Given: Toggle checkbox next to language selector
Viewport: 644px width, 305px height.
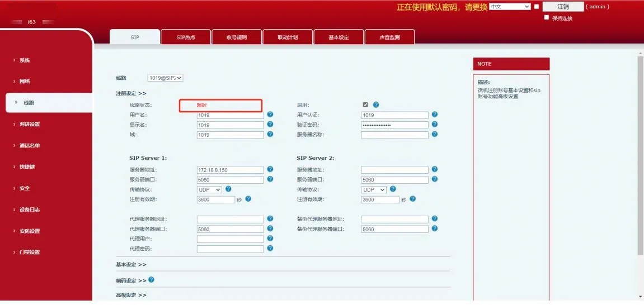Looking at the screenshot, I should click(x=537, y=7).
